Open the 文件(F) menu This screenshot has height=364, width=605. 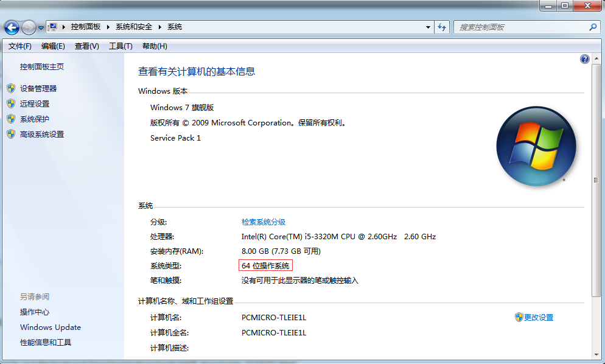click(20, 46)
